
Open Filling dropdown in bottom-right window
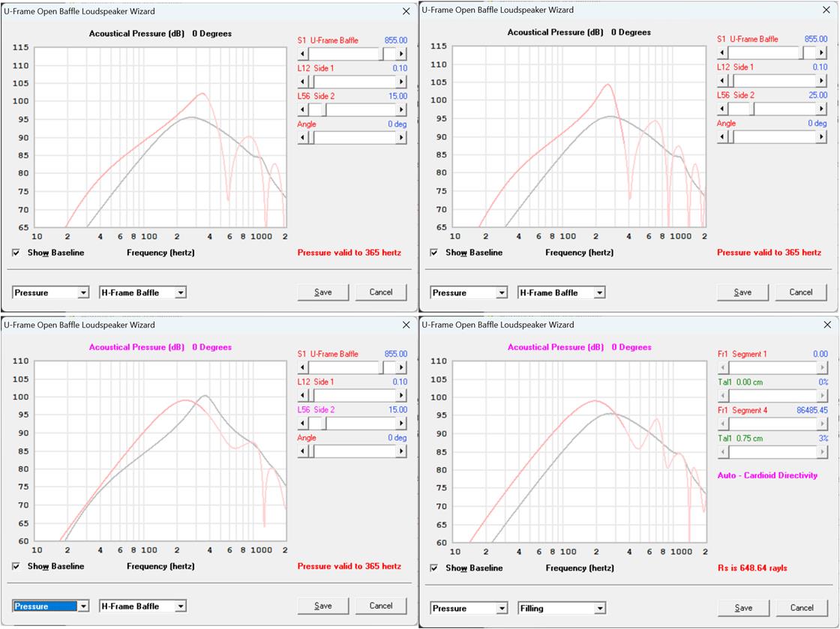click(599, 609)
